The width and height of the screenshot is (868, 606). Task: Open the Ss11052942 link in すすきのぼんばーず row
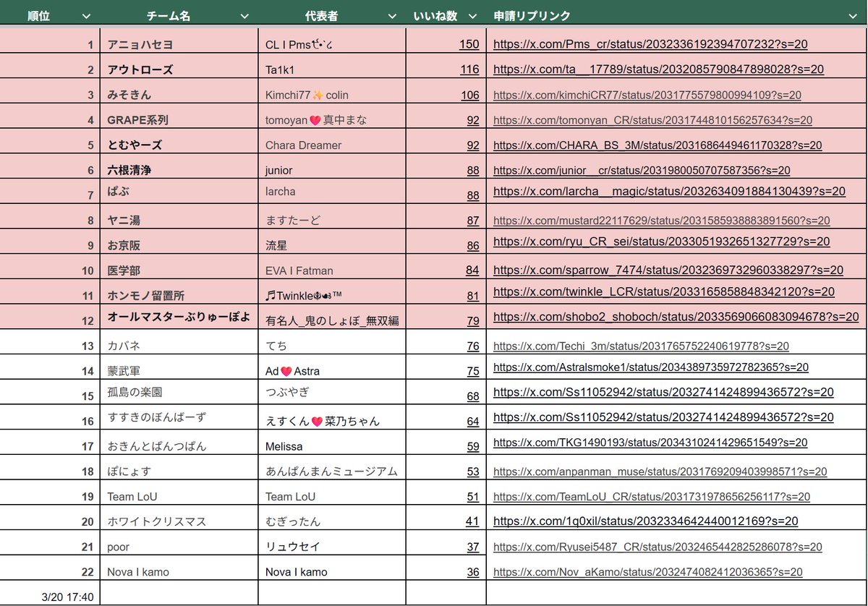tap(663, 417)
